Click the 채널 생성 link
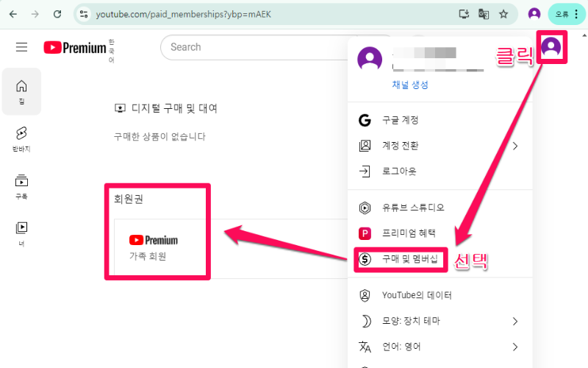The height and width of the screenshot is (368, 588). [x=410, y=85]
